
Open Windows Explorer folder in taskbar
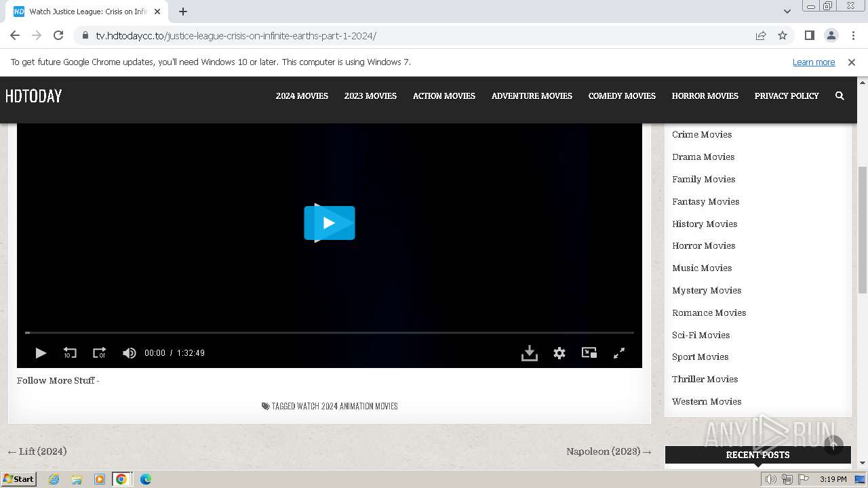pos(77,479)
